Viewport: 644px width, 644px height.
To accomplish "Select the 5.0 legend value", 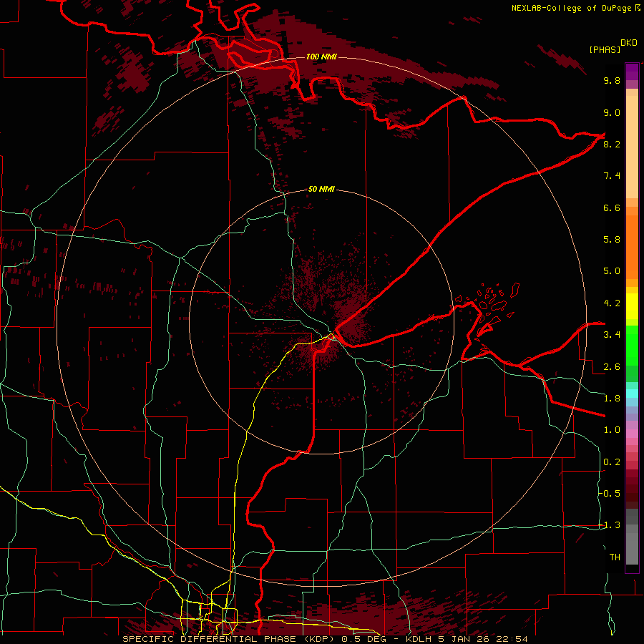I will 612,271.
